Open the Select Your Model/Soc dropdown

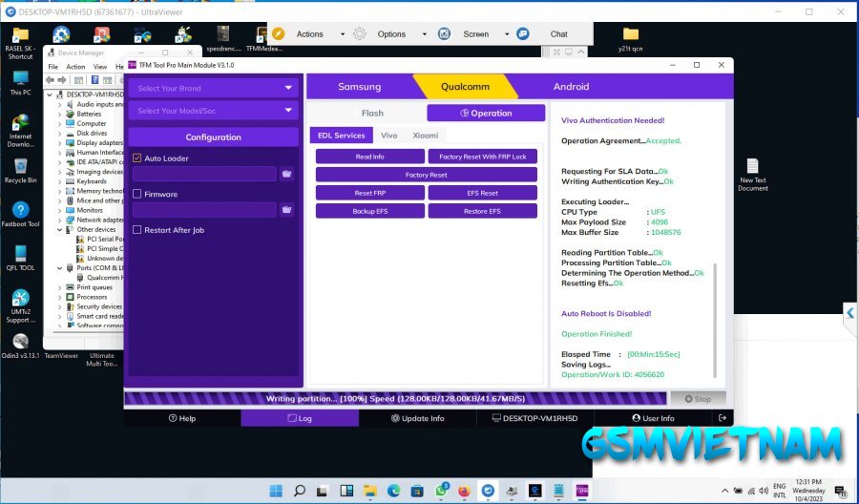(x=214, y=111)
